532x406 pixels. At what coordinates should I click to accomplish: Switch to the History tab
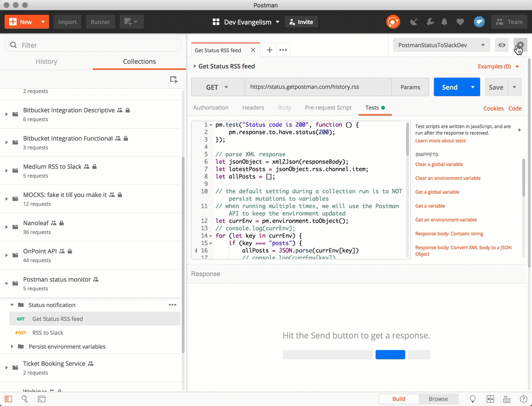[x=46, y=62]
